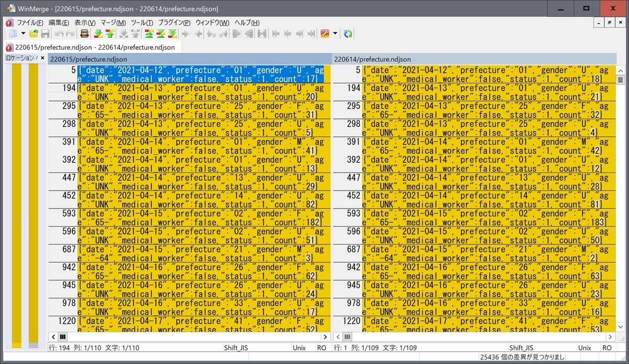The image size is (629, 364).
Task: Open the ツール(T) menu
Action: (x=142, y=23)
